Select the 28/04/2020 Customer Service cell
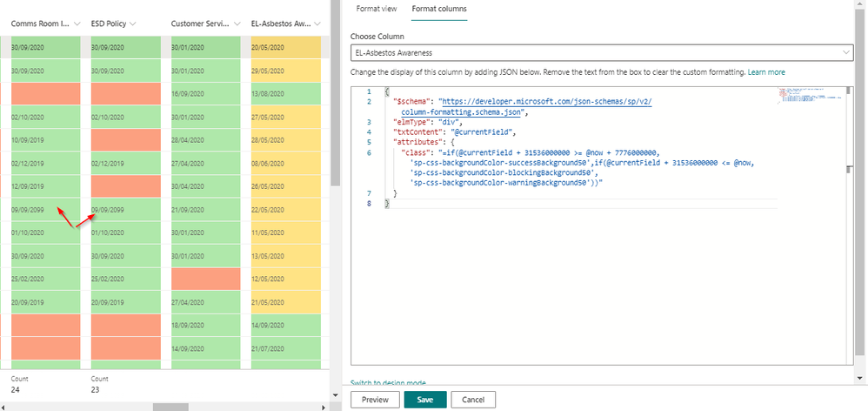This screenshot has width=868, height=411. 206,140
